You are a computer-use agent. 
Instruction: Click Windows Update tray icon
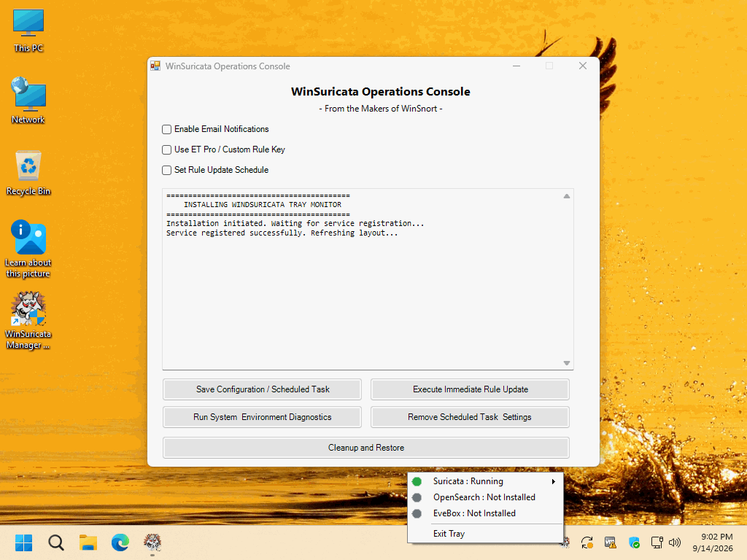[x=587, y=542]
